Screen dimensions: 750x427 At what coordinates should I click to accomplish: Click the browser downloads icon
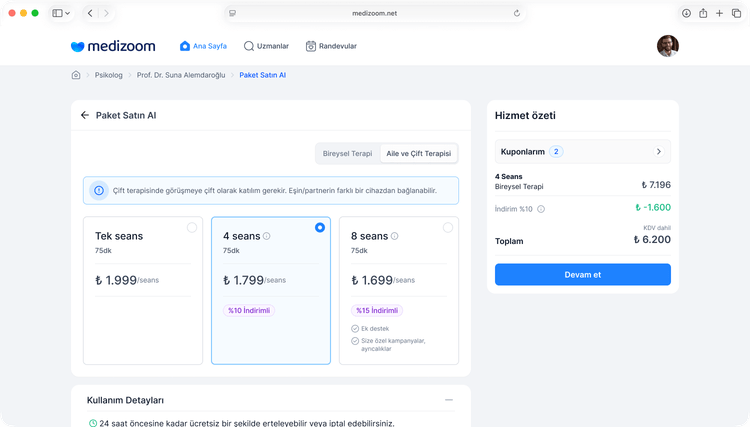pos(686,13)
